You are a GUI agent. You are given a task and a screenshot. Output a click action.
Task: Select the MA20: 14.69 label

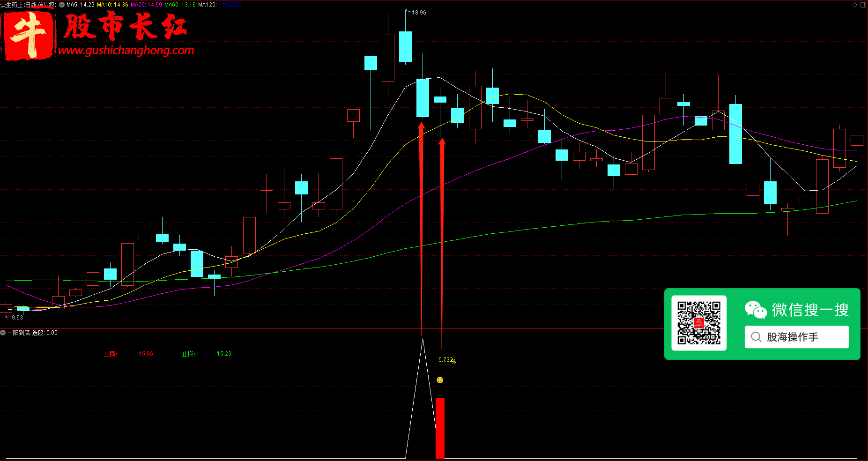click(146, 5)
